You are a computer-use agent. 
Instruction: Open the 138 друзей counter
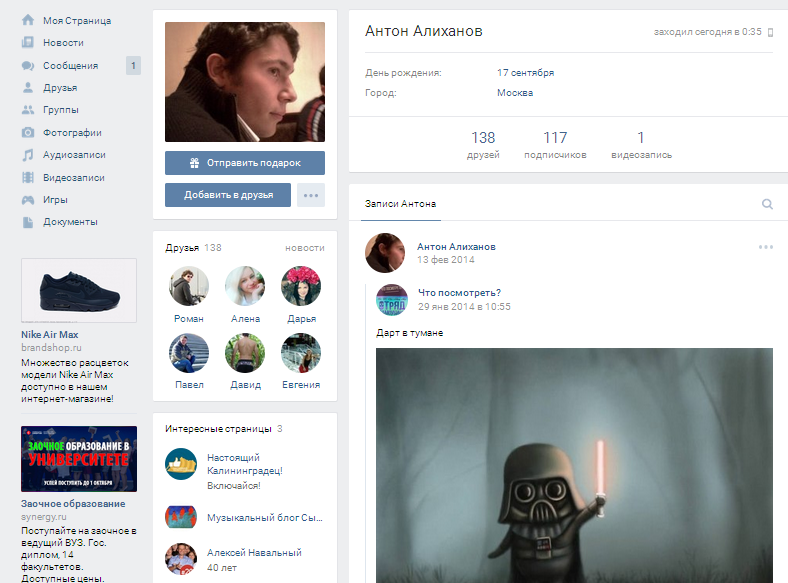[x=483, y=145]
